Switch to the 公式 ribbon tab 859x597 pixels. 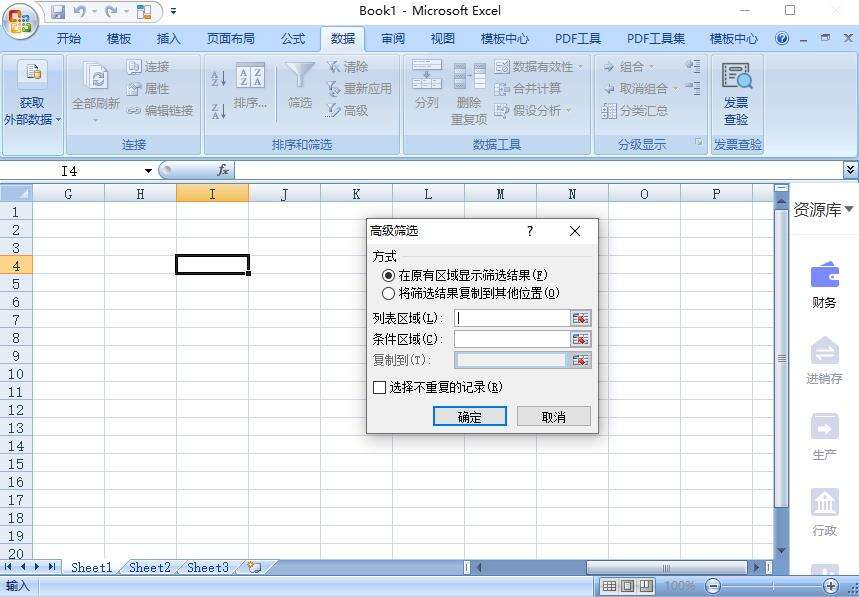(x=293, y=38)
